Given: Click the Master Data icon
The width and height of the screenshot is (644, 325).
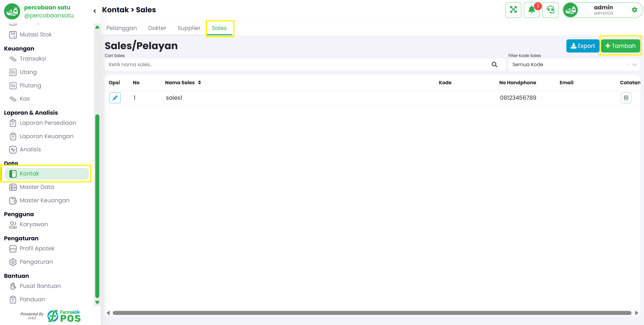Looking at the screenshot, I should point(13,187).
